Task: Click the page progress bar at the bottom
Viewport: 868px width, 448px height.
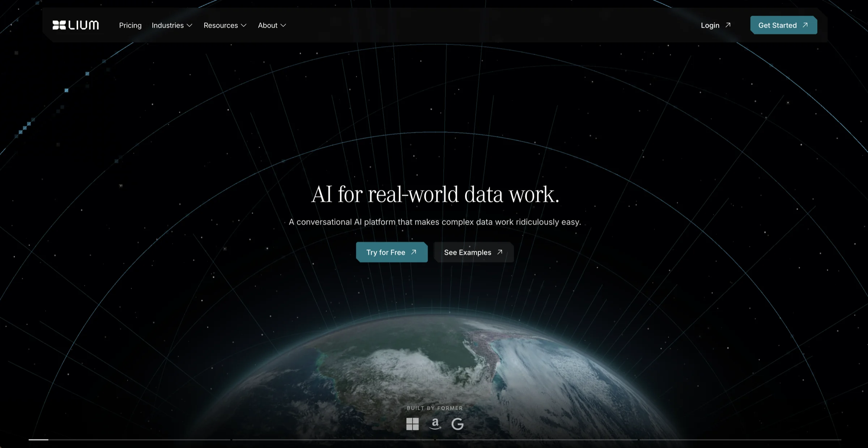Action: (435, 440)
